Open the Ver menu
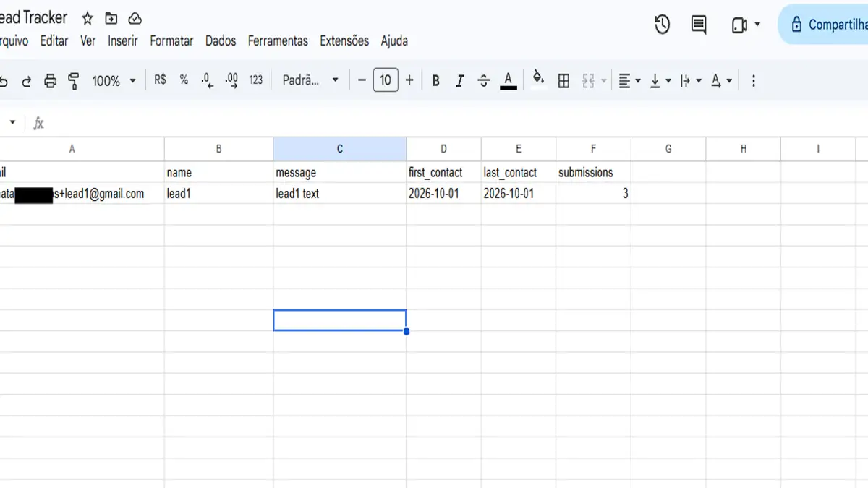 88,41
